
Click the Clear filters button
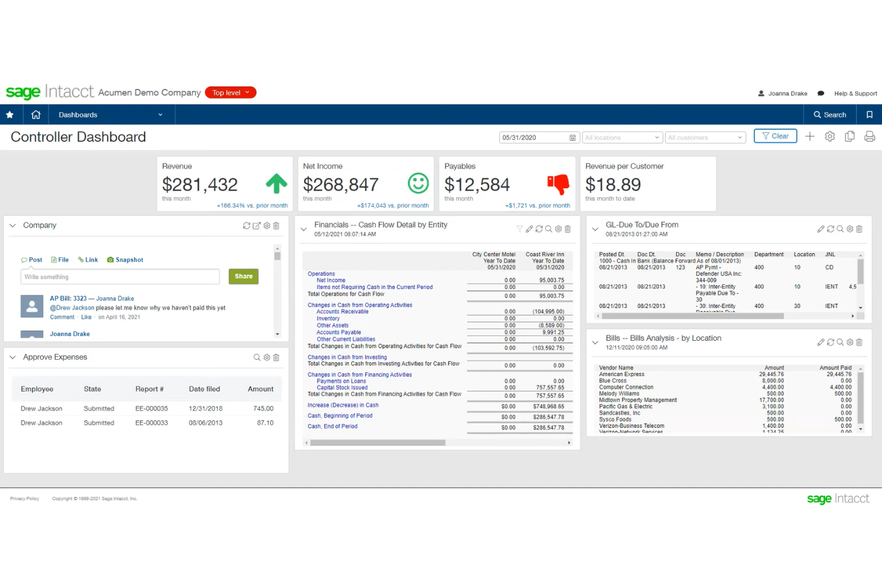tap(775, 136)
